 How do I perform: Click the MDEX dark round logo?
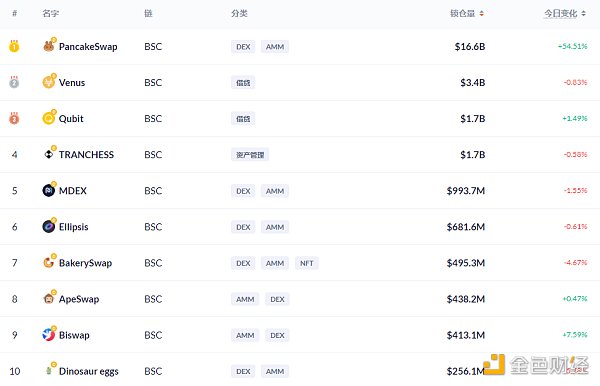pos(49,190)
